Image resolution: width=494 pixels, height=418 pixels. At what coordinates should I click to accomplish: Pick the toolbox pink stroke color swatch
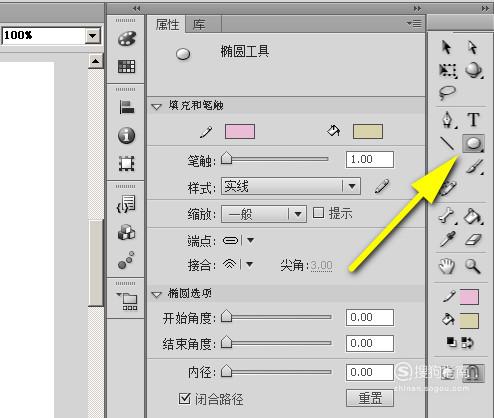(469, 297)
